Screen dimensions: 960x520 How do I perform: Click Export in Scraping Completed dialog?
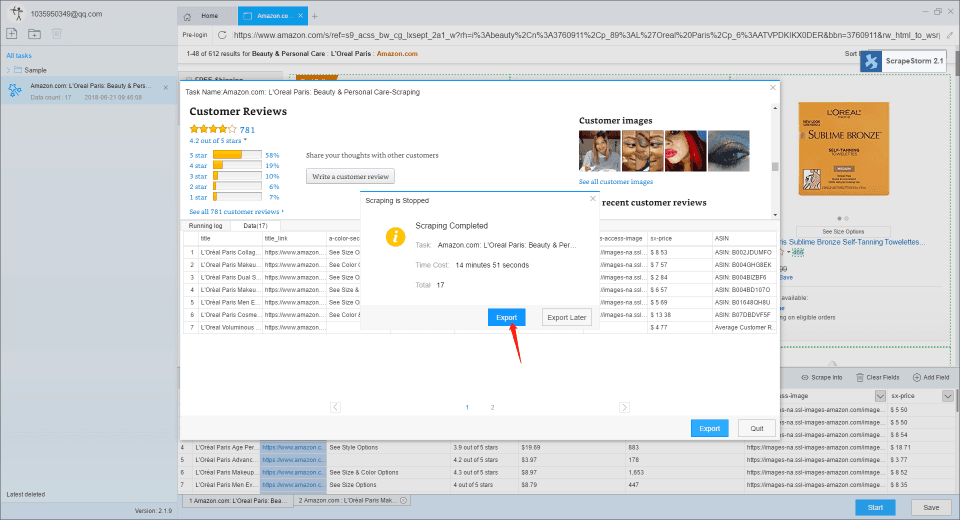[x=506, y=317]
